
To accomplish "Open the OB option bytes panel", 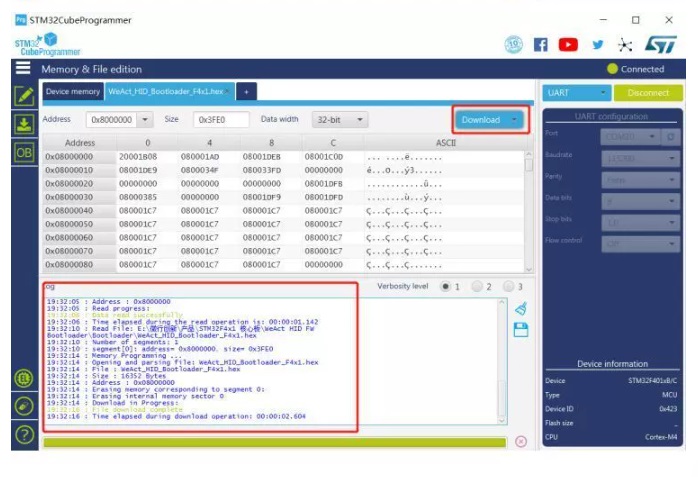I will tap(24, 153).
